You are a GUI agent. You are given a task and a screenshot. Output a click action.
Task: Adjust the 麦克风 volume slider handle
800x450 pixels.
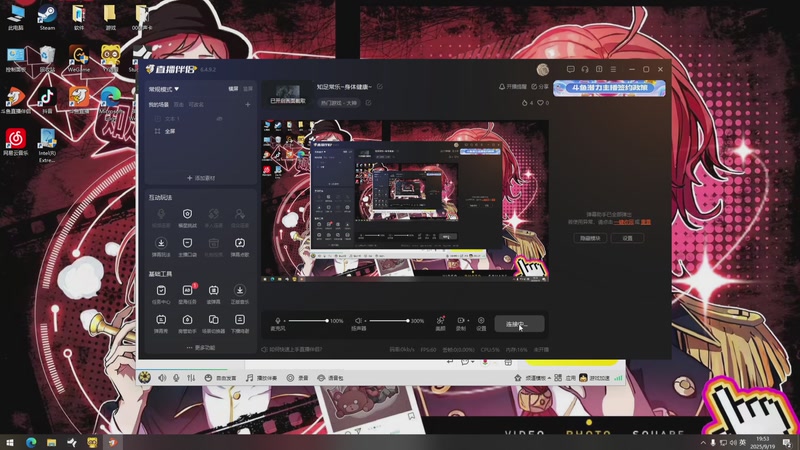click(327, 320)
